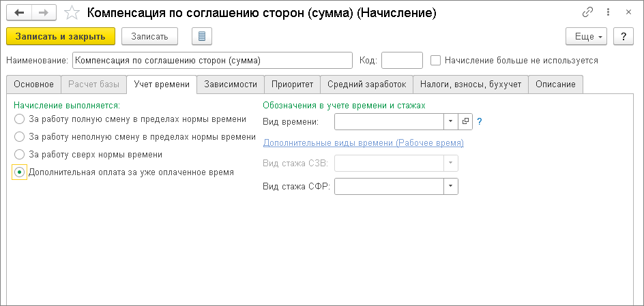The image size is (644, 306).
Task: Open the Еще dropdown menu
Action: pos(586,36)
